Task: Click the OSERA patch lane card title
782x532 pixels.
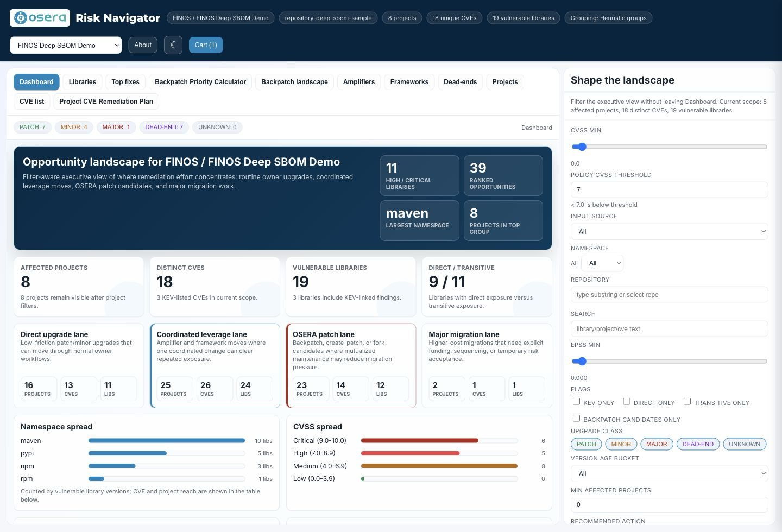Action: coord(324,334)
